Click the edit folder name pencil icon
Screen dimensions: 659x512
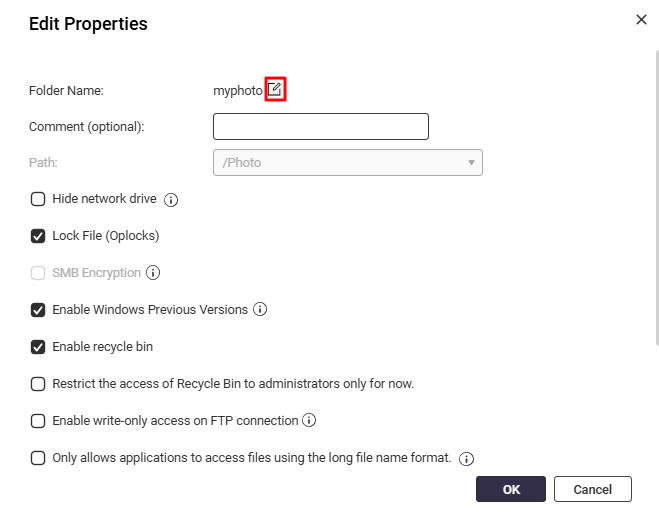pyautogui.click(x=275, y=90)
